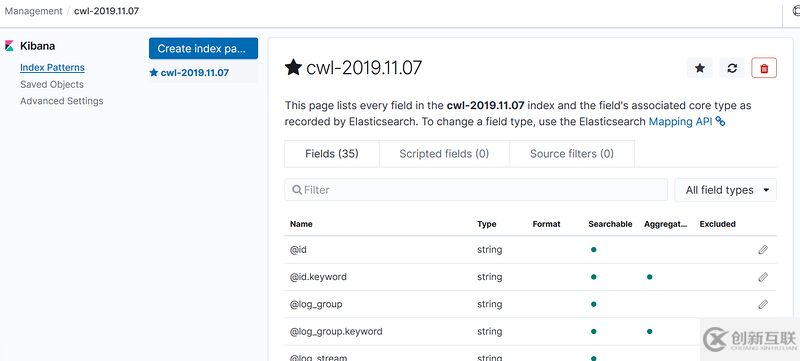Edit the @log_group field
The width and height of the screenshot is (800, 361).
(763, 304)
